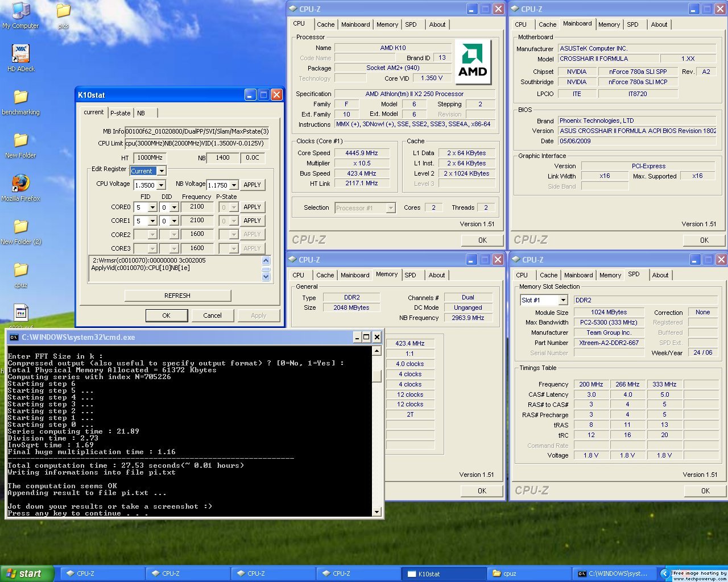Click APPLY next to NB Voltage
The height and width of the screenshot is (582, 728).
click(x=252, y=185)
